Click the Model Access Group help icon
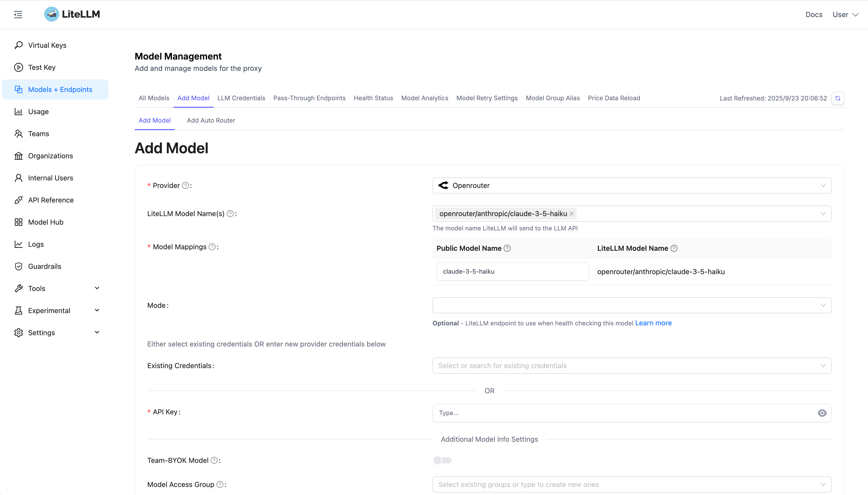Viewport: 868px width, 495px height. tap(220, 484)
